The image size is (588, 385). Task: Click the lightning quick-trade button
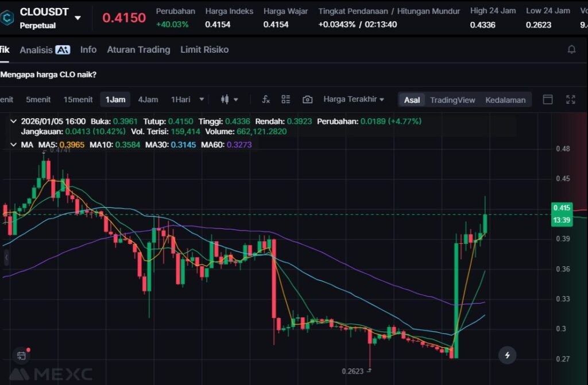(507, 355)
